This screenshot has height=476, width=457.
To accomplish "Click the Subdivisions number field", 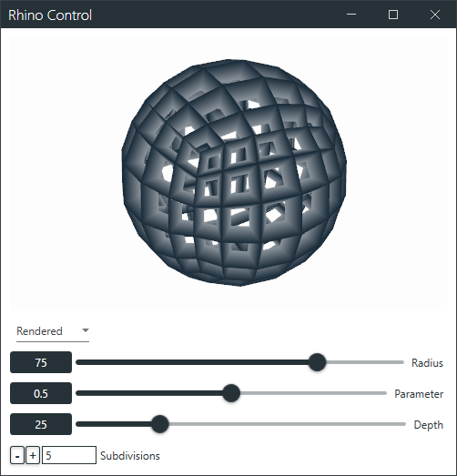I will pos(69,455).
